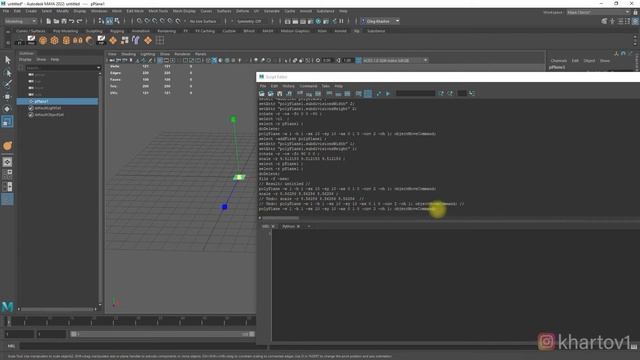The image size is (640, 360).
Task: Click the purple shirt shelf icon
Action: pos(136,40)
